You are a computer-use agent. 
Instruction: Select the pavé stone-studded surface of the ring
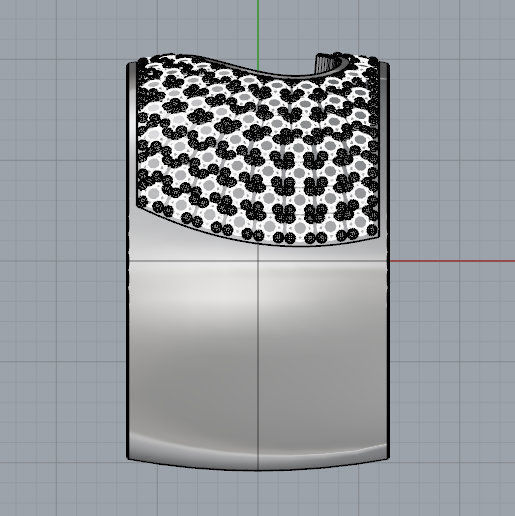[258, 150]
